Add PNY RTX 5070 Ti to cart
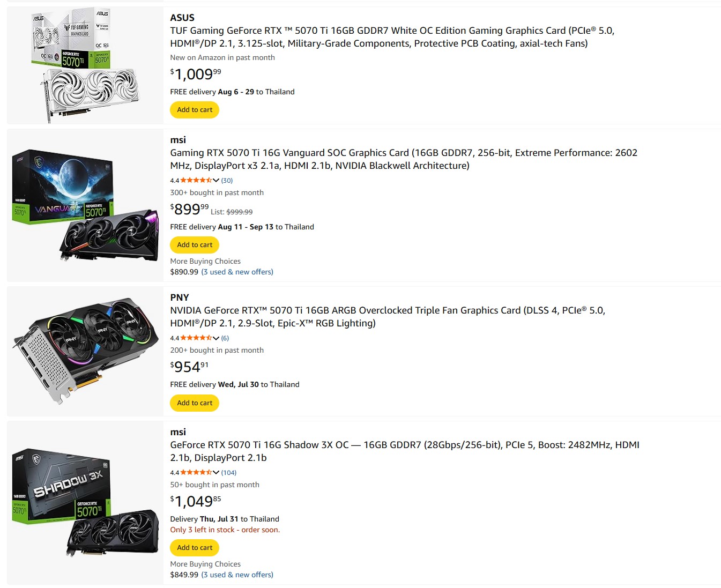721x588 pixels. 195,403
